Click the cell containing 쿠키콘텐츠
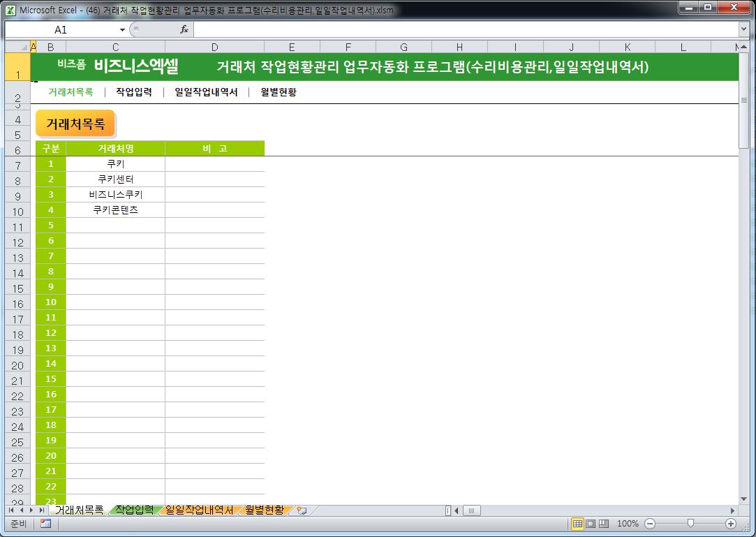Screen dimensions: 756x537 pyautogui.click(x=115, y=210)
